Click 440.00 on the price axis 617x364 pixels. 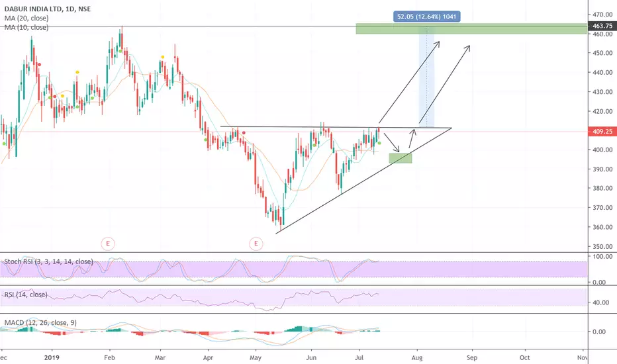[x=602, y=72]
